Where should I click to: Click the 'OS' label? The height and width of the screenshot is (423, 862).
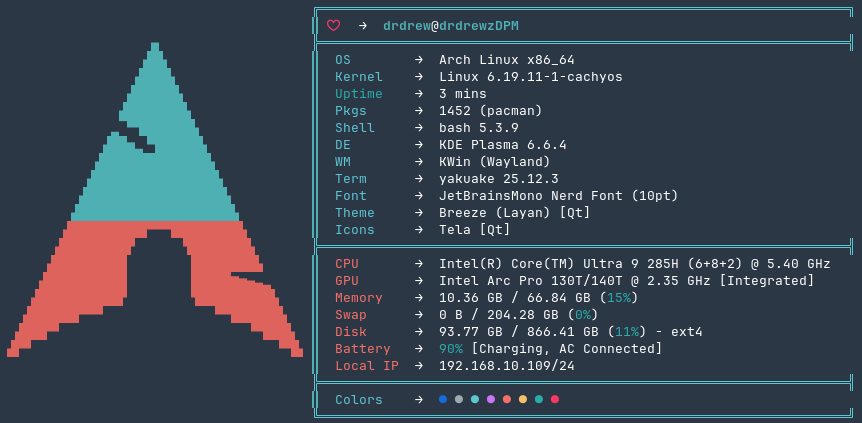343,59
